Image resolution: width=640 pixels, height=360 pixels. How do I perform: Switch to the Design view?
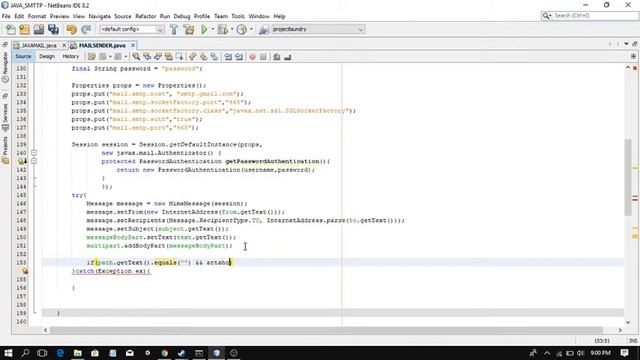click(47, 56)
